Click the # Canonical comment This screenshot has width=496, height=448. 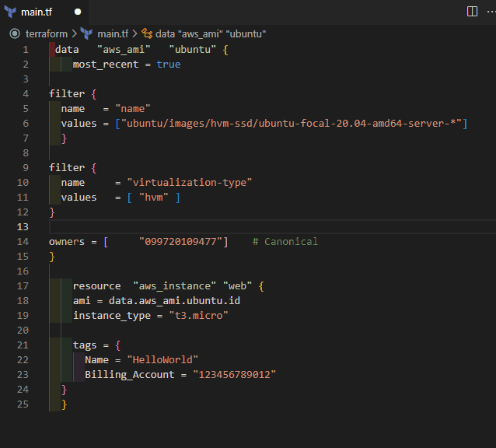click(285, 242)
